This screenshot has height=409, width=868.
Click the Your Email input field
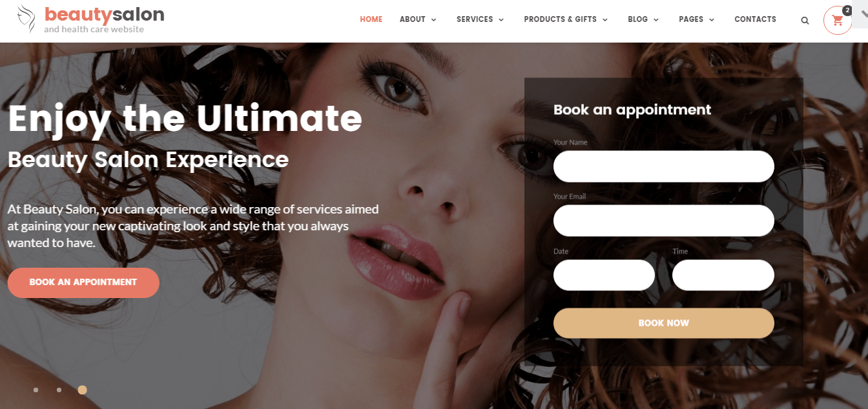663,221
